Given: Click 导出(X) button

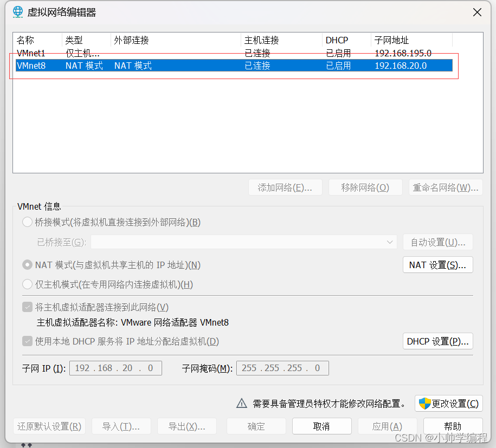Looking at the screenshot, I should click(x=187, y=426).
